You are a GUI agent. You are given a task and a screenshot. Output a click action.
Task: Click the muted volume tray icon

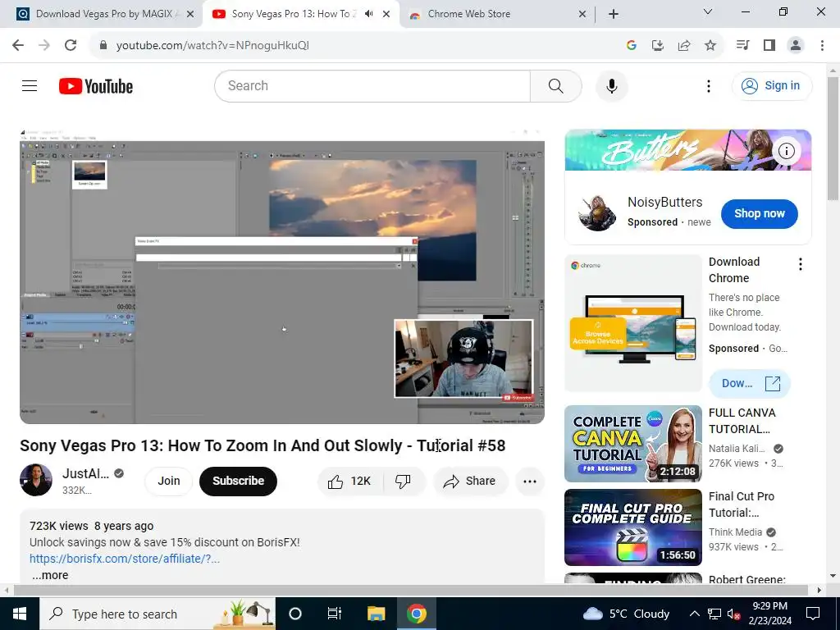(733, 614)
